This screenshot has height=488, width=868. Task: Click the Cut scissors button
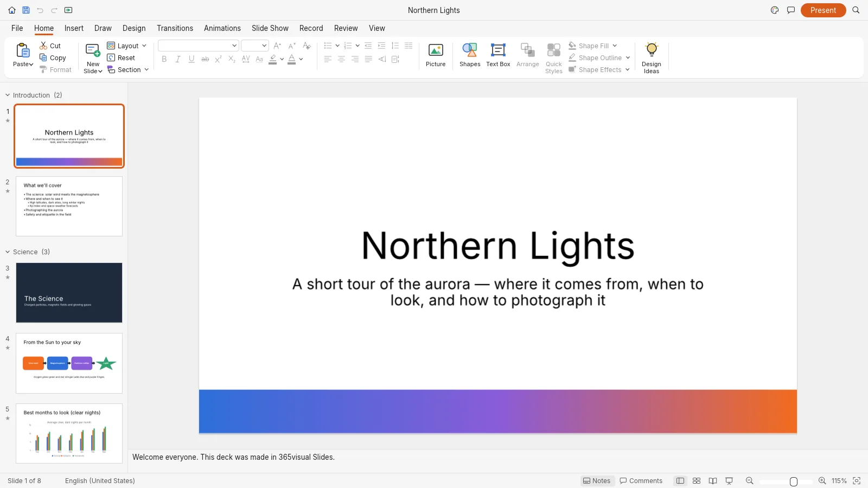click(x=50, y=46)
